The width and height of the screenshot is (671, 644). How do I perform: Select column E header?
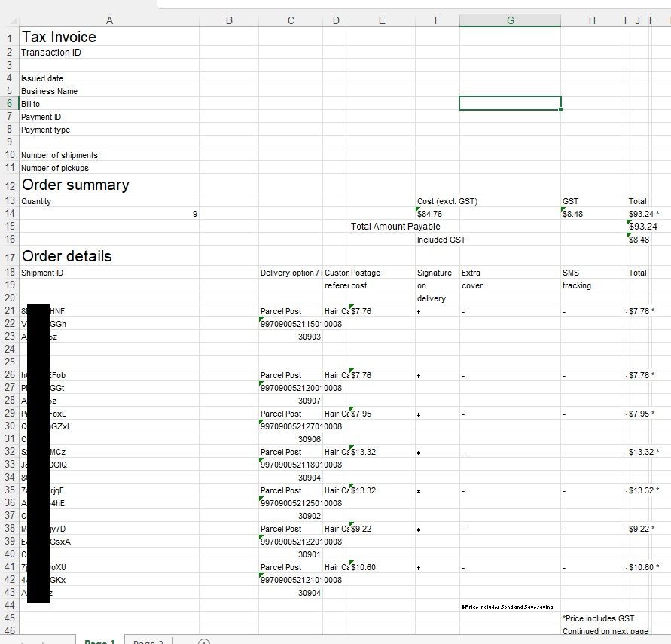coord(382,20)
